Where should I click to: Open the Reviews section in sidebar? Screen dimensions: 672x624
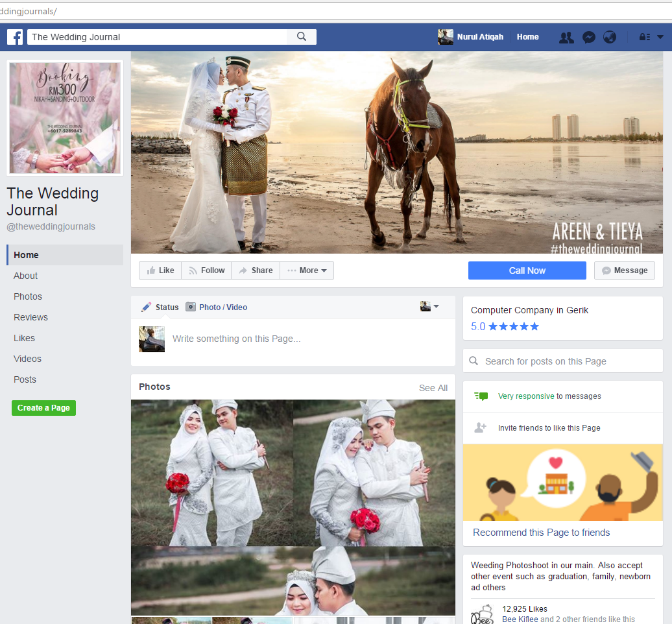(30, 317)
